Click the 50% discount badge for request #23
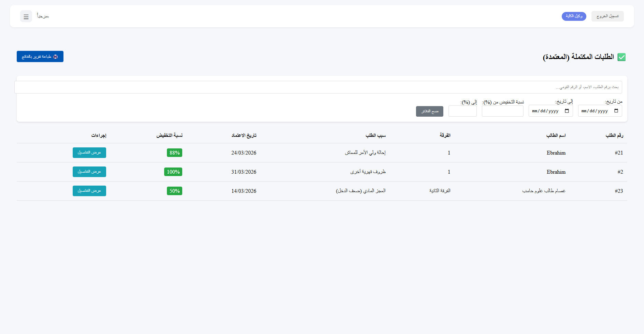The width and height of the screenshot is (644, 334). point(174,191)
